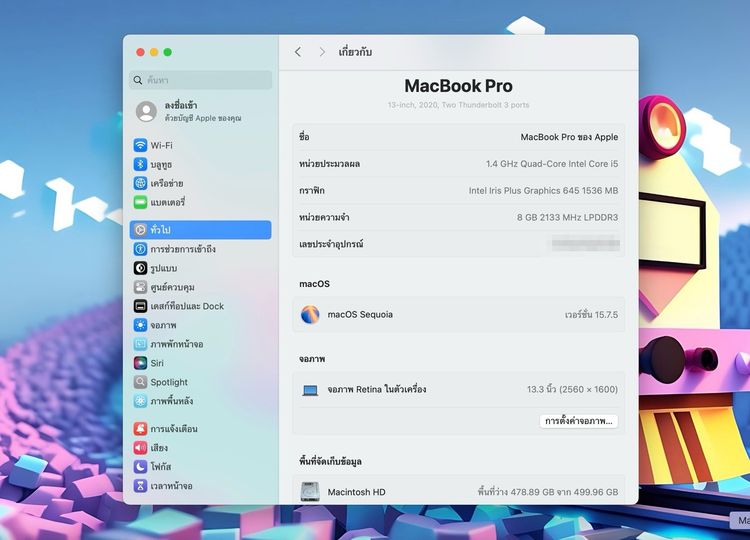Click graphics value Intel Iris Plus Graphics 645
Viewport: 750px width, 540px height.
pyautogui.click(x=524, y=190)
